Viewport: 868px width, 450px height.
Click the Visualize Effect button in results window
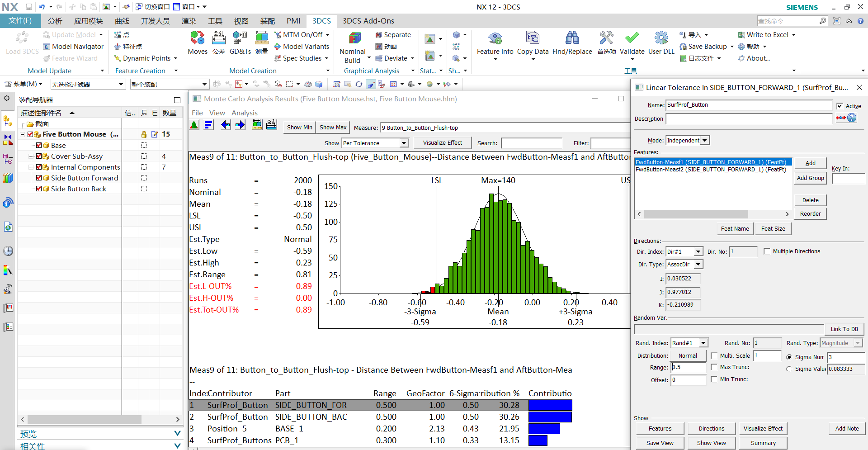443,143
